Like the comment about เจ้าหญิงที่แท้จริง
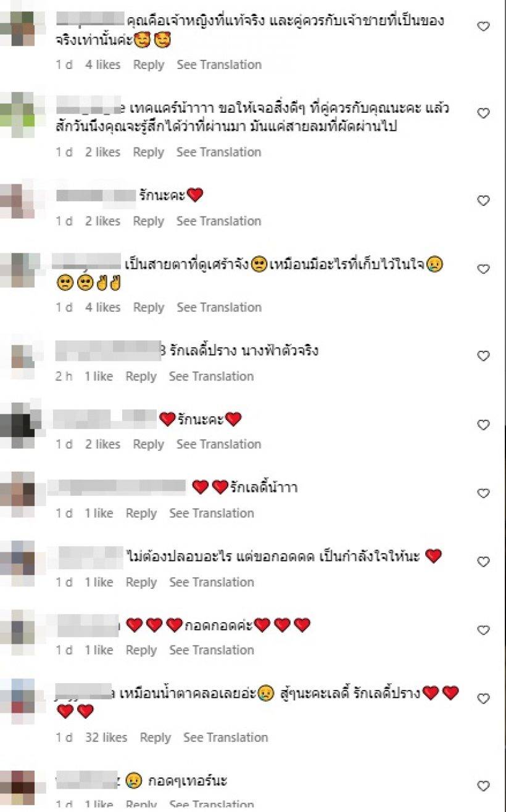Screen dimensions: 506x812 484,27
